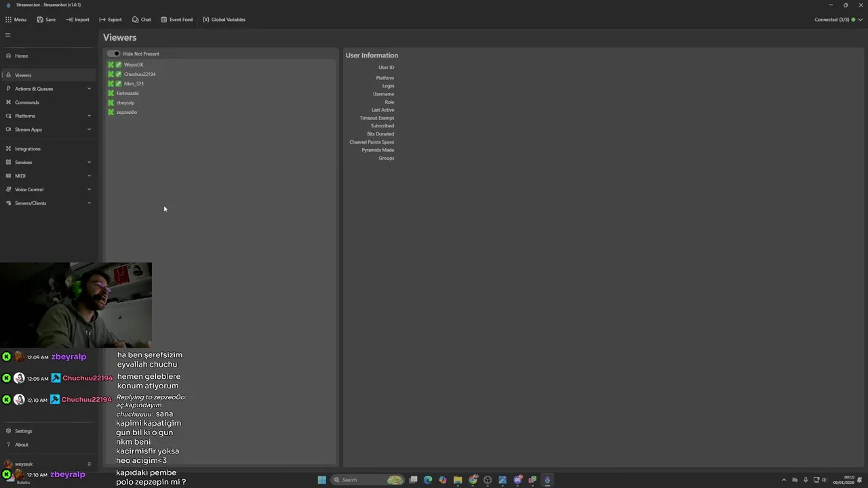Click the Groups label
Image resolution: width=868 pixels, height=488 pixels.
coord(387,159)
